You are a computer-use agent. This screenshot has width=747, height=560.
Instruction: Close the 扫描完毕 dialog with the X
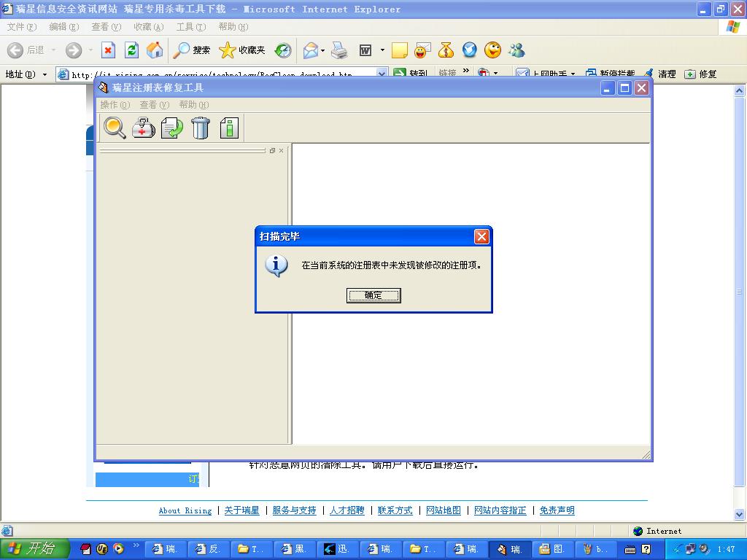(x=481, y=236)
